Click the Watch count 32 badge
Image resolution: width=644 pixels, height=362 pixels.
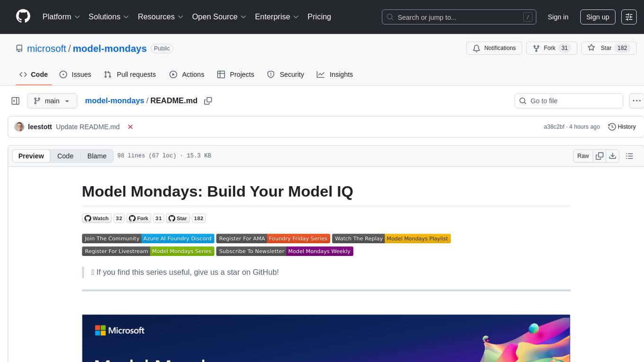[119, 218]
